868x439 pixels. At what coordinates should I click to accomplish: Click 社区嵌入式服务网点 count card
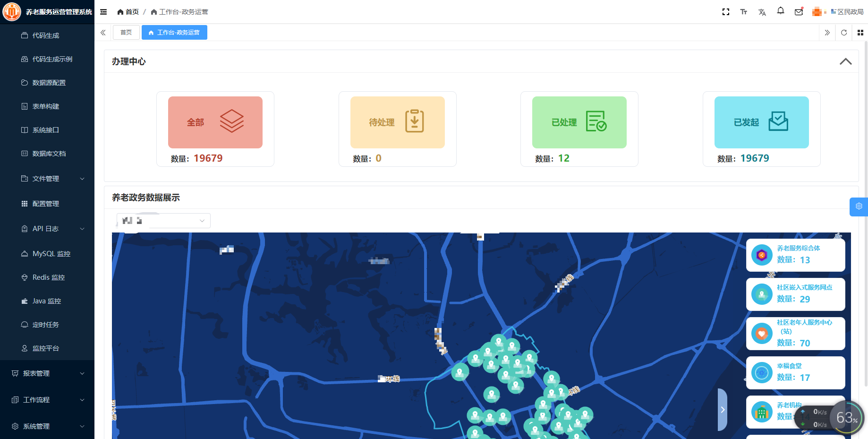click(x=796, y=294)
